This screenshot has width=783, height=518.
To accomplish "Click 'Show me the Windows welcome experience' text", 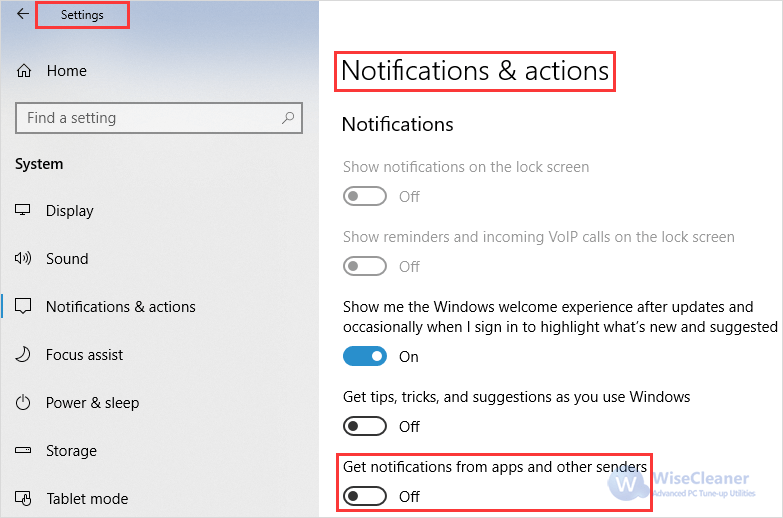I will 560,317.
